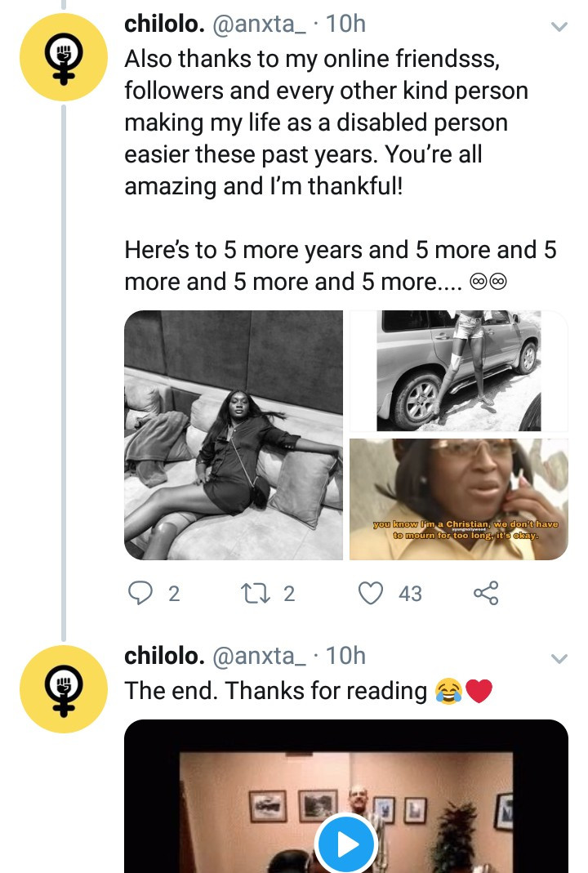Open the second yellow profile avatar

click(x=64, y=688)
